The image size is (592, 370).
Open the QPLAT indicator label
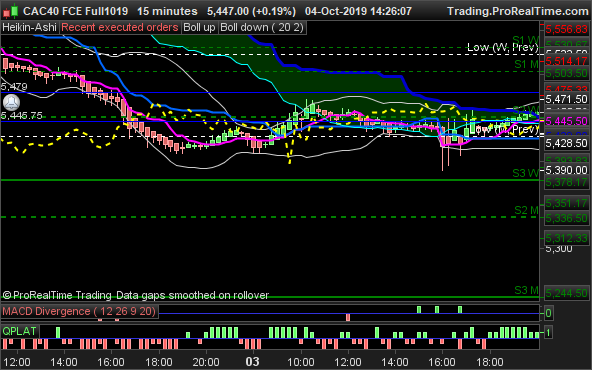point(19,331)
